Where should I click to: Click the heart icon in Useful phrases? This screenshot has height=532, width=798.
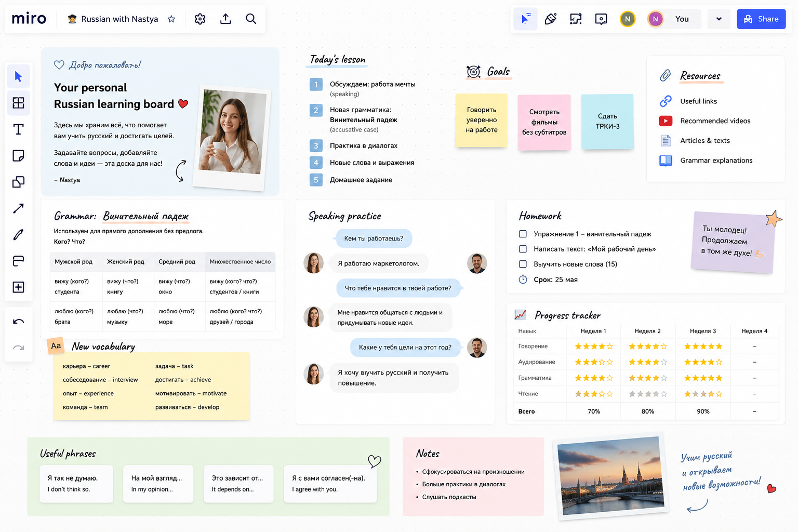coord(375,461)
